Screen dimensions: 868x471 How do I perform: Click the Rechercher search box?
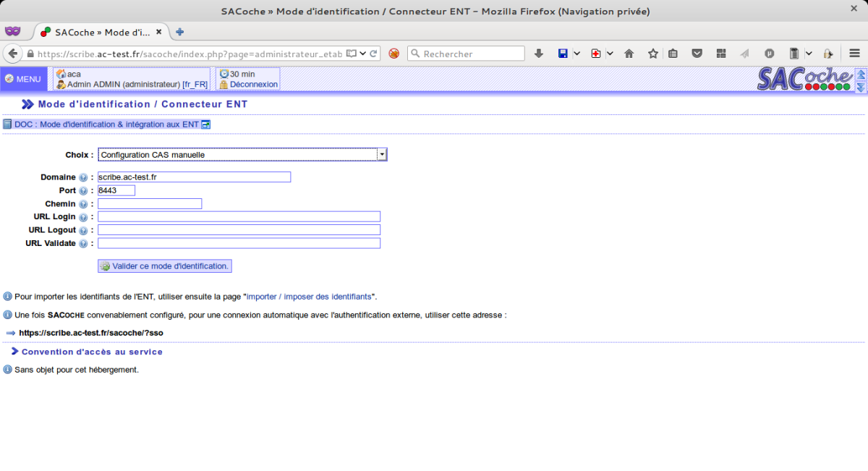click(466, 54)
